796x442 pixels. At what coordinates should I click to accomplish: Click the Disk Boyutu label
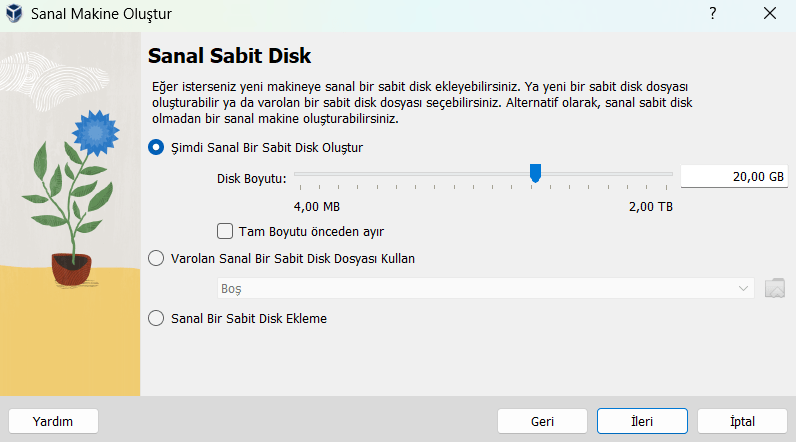pyautogui.click(x=251, y=178)
